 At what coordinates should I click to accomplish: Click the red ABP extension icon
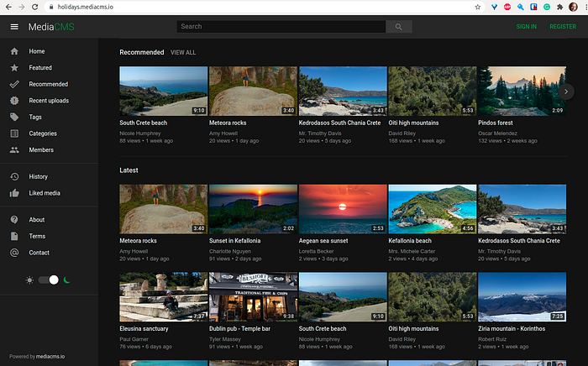[507, 7]
